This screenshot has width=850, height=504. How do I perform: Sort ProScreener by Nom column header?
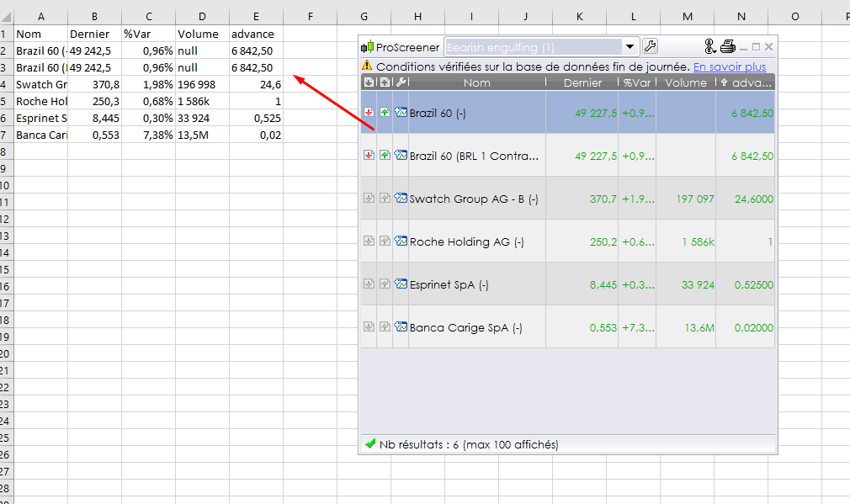coord(476,82)
